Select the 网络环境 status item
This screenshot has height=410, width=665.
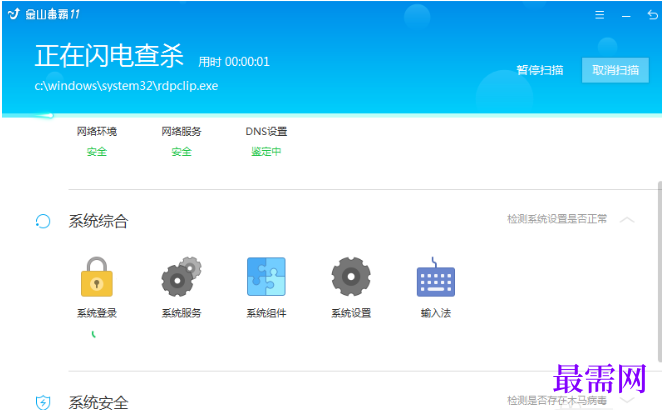[97, 141]
